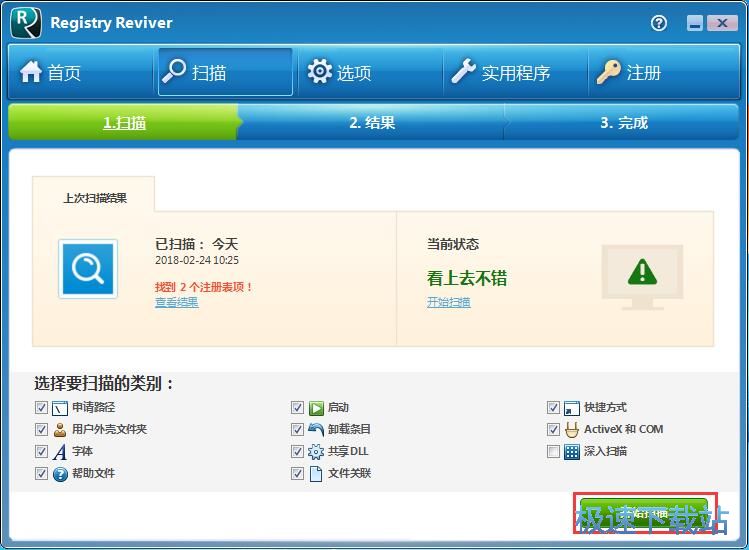The width and height of the screenshot is (749, 550).
Task: Toggle the 文件关联 checkbox
Action: click(297, 474)
